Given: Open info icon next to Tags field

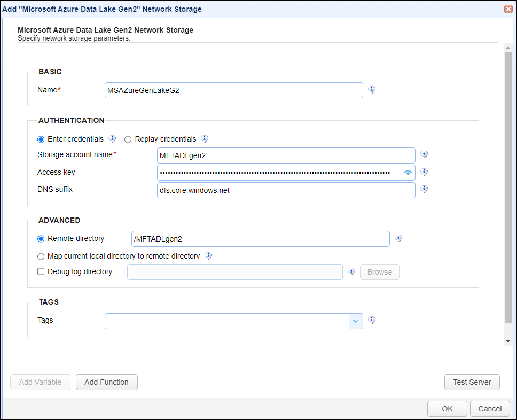Looking at the screenshot, I should click(372, 320).
